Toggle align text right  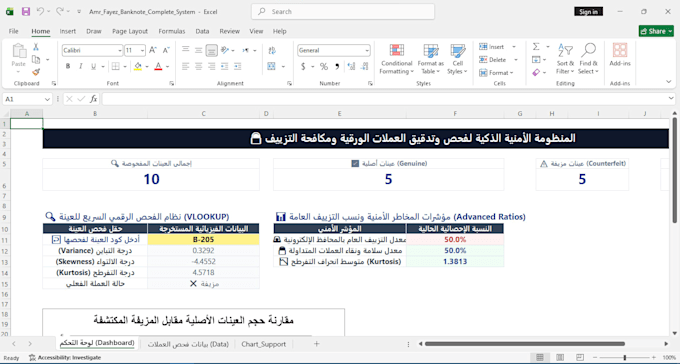coord(211,66)
